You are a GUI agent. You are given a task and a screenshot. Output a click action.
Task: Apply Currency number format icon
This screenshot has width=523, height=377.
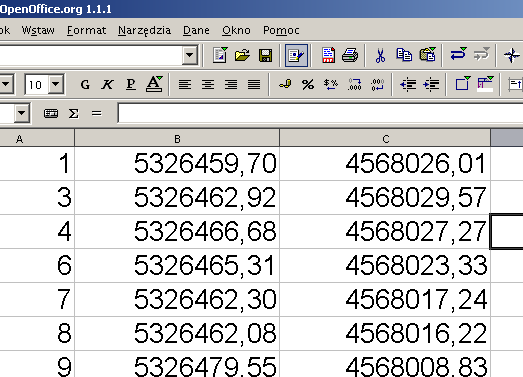(285, 84)
